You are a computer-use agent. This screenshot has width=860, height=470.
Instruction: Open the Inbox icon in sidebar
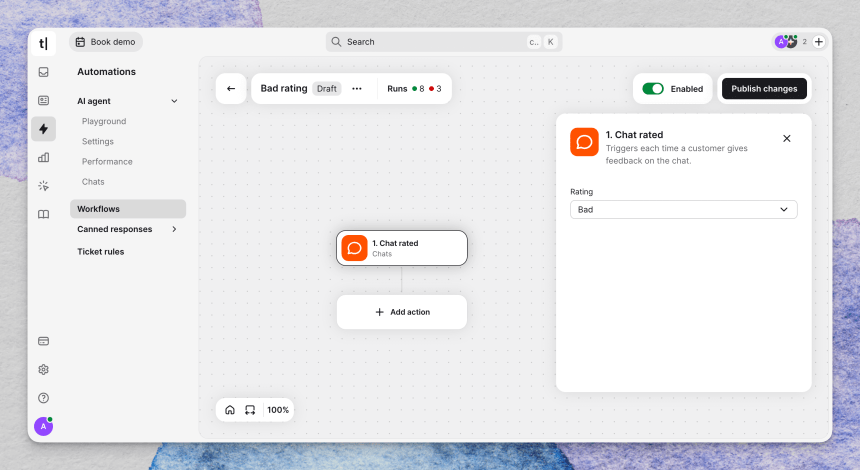[43, 72]
